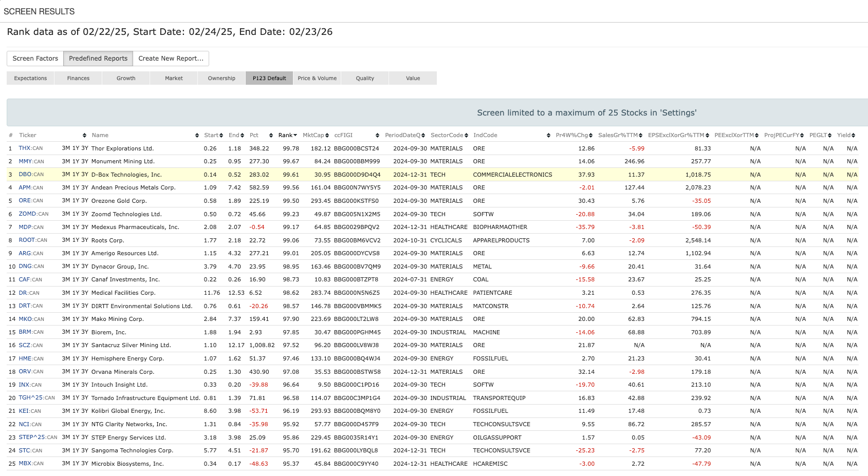
Task: Sort by PEExclXorTTM using its arrow icon
Action: coord(757,136)
